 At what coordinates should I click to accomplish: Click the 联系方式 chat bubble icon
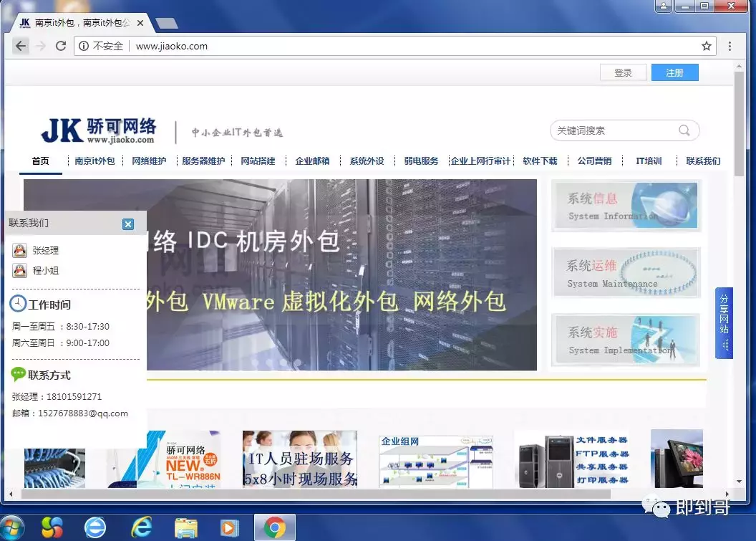(18, 374)
